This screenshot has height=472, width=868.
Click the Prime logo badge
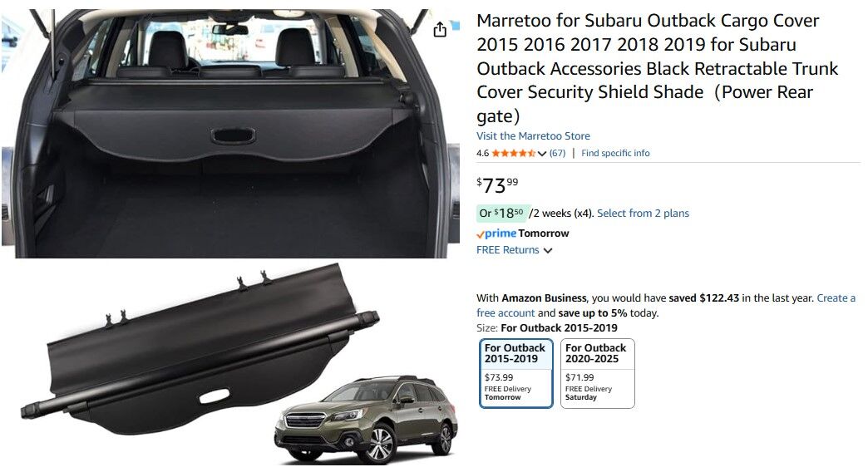496,234
